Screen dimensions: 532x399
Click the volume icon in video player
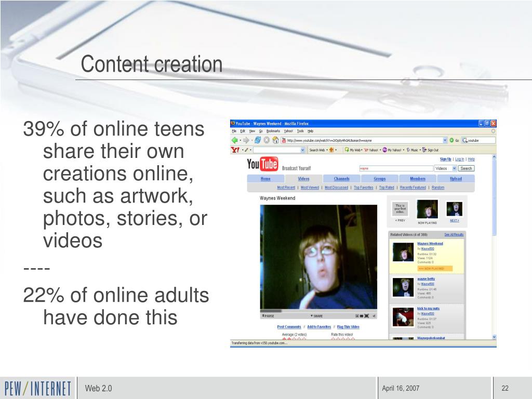tap(374, 316)
